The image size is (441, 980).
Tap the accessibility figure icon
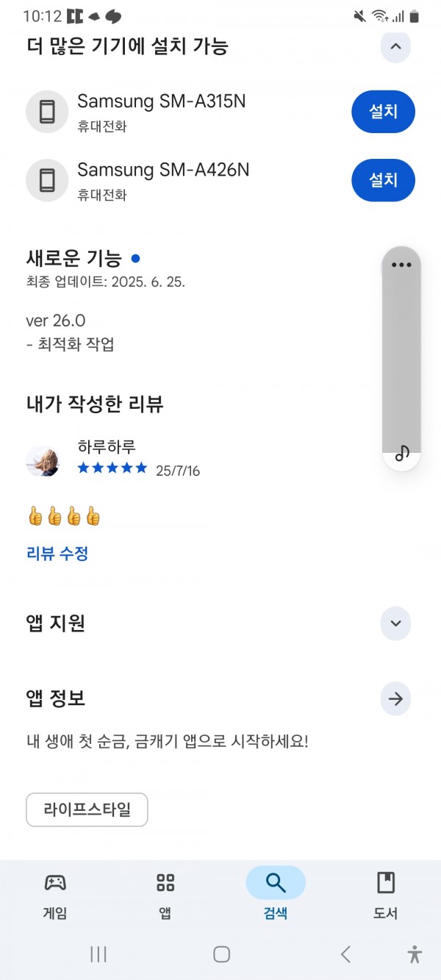coord(415,954)
